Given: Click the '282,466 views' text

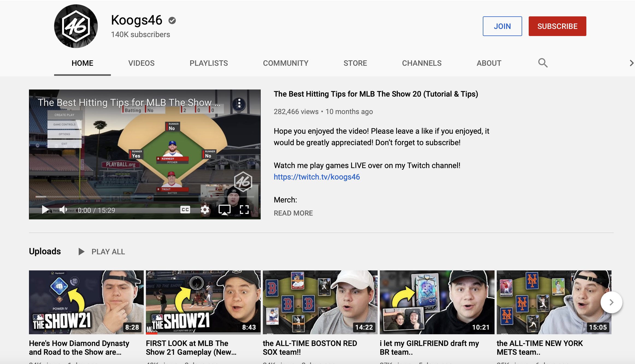Looking at the screenshot, I should tap(296, 112).
